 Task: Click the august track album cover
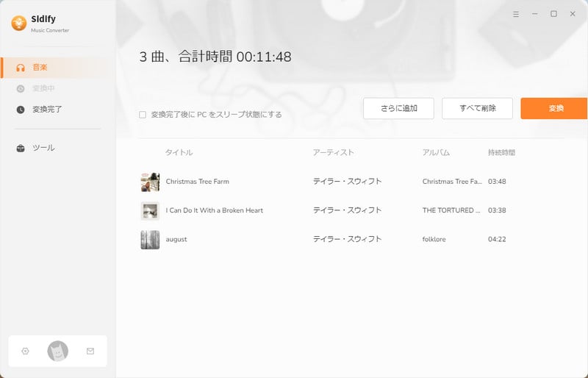point(150,240)
